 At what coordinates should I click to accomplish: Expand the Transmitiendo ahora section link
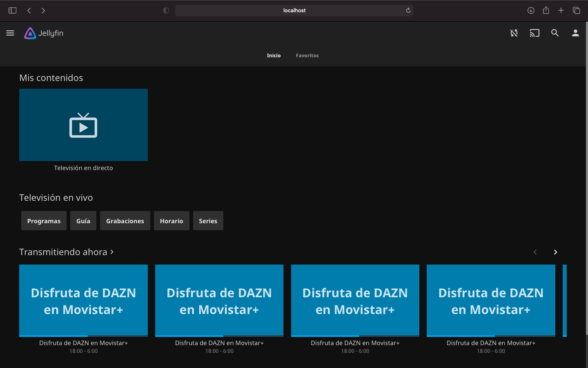[66, 252]
